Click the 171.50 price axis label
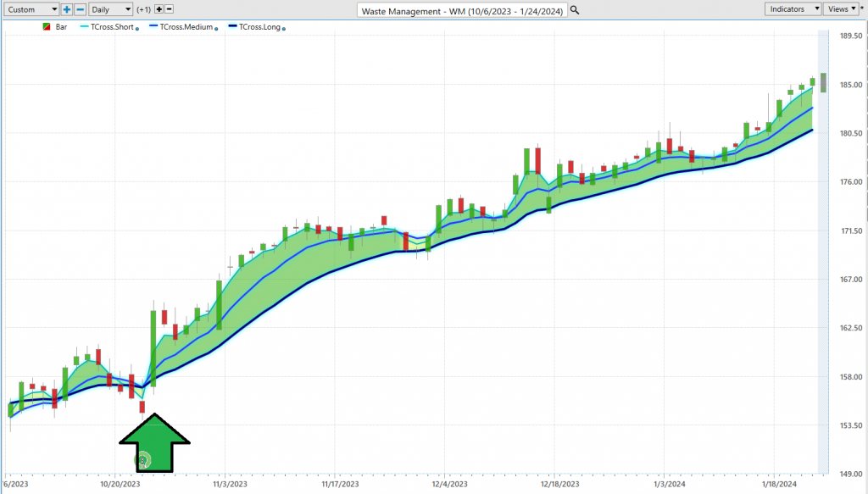The width and height of the screenshot is (868, 494). [x=851, y=230]
